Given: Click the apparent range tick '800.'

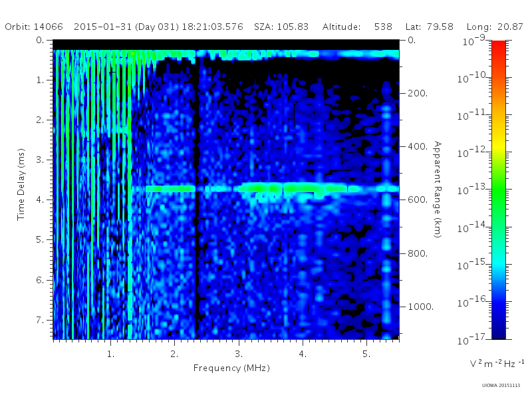Looking at the screenshot, I should (418, 253).
